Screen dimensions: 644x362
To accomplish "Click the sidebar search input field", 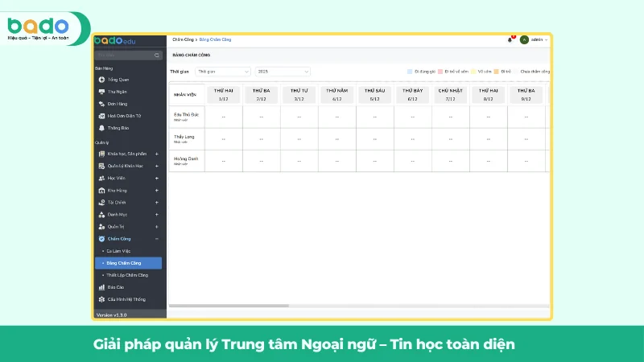I will pos(128,56).
